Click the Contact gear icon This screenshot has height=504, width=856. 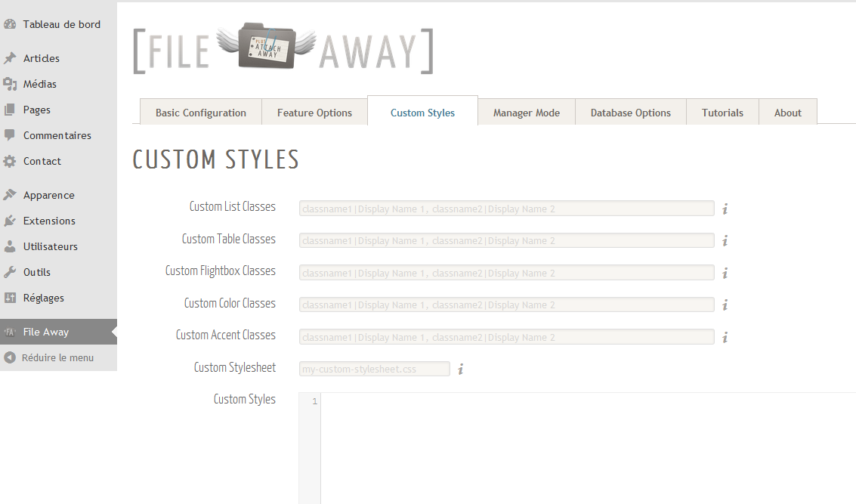click(x=10, y=161)
